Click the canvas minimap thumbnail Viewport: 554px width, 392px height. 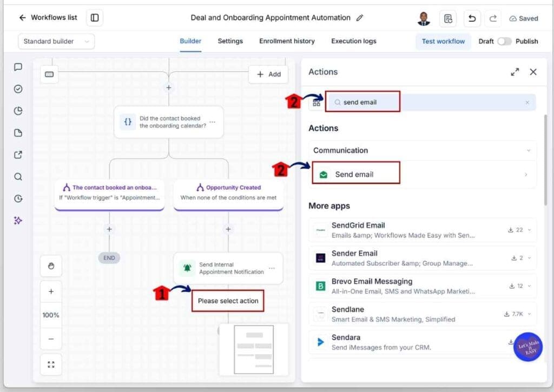pos(254,349)
